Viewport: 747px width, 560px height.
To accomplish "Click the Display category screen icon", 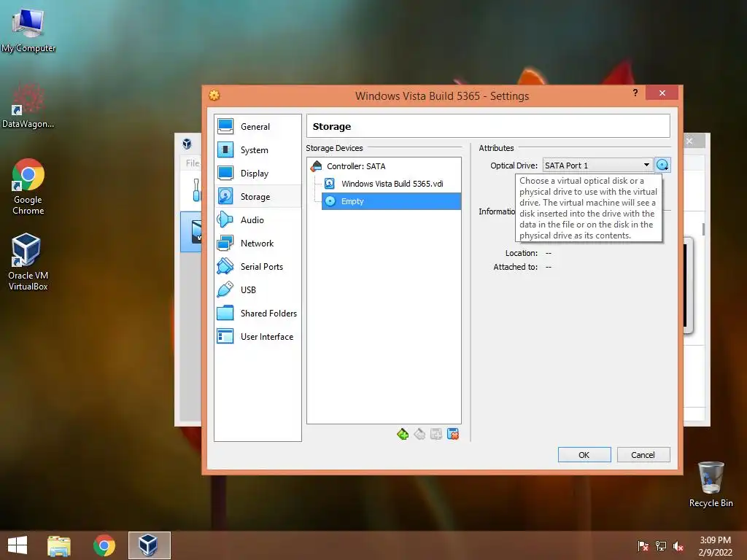I will [x=225, y=173].
